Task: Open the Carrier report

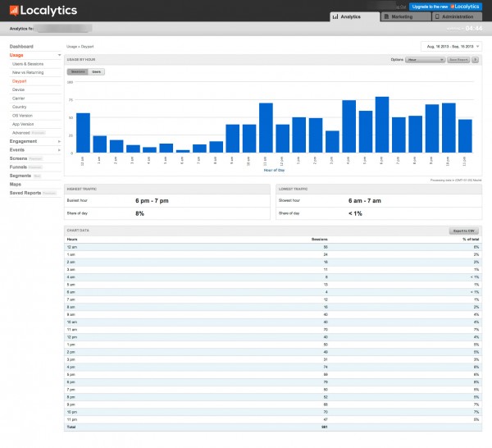Action: (x=19, y=98)
